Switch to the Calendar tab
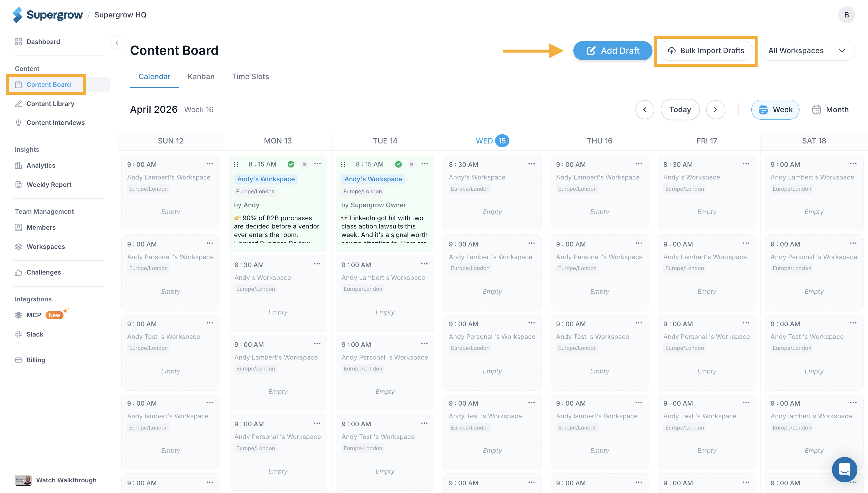Viewport: 868px width, 493px height. [154, 76]
